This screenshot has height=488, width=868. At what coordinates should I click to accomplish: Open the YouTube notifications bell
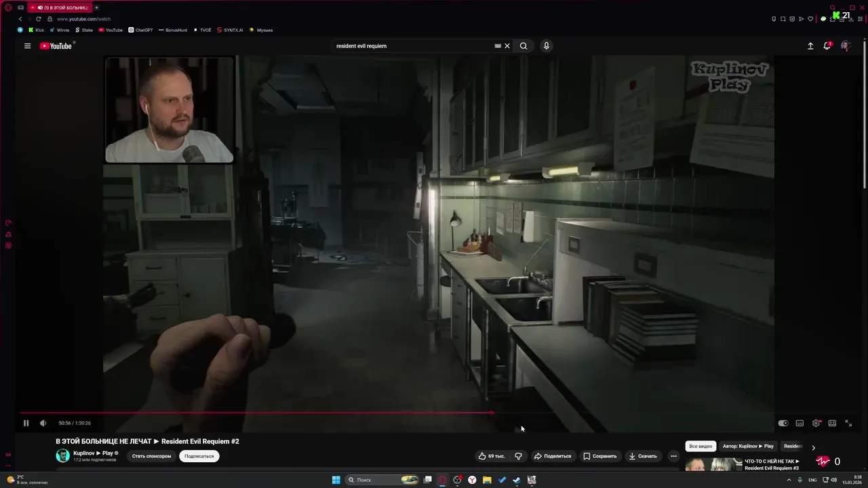pyautogui.click(x=827, y=46)
